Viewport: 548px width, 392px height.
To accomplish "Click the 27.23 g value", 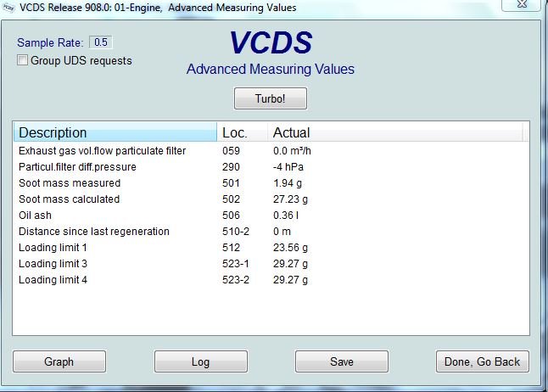I will 290,199.
